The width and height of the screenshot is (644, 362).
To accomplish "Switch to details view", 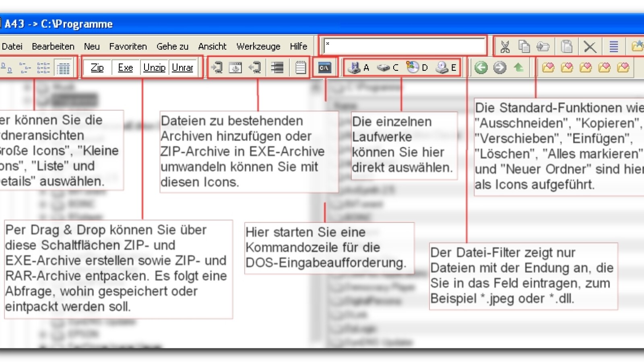I will point(64,69).
